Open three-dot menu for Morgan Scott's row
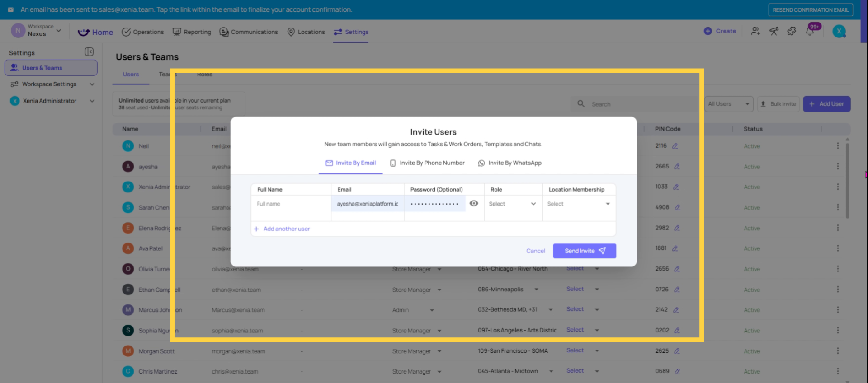This screenshot has height=383, width=868. click(838, 351)
